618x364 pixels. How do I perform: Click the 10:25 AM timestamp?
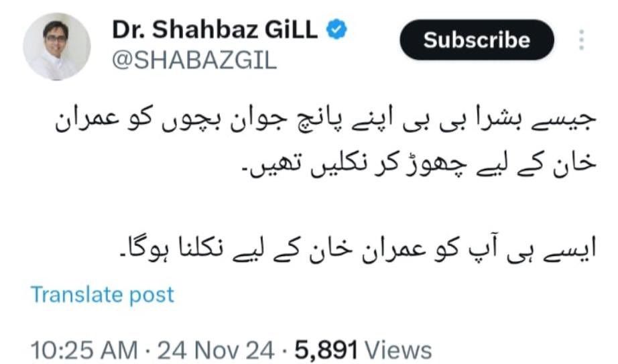point(84,350)
